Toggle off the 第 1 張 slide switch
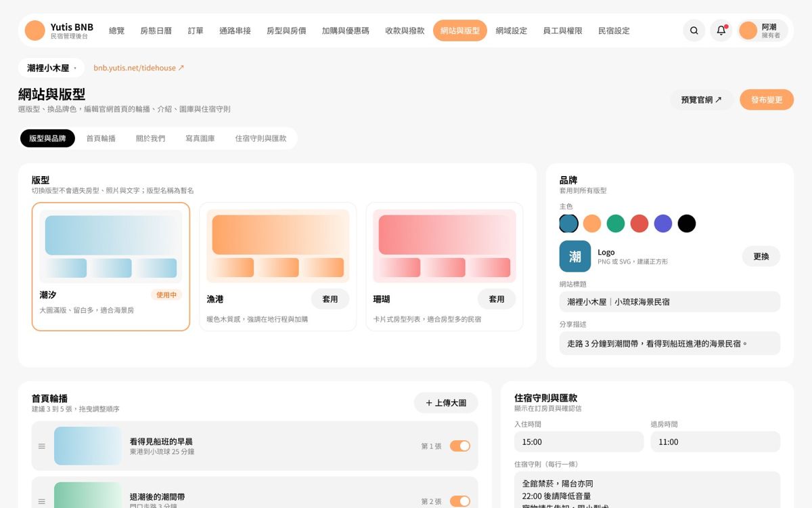This screenshot has width=812, height=508. 460,446
